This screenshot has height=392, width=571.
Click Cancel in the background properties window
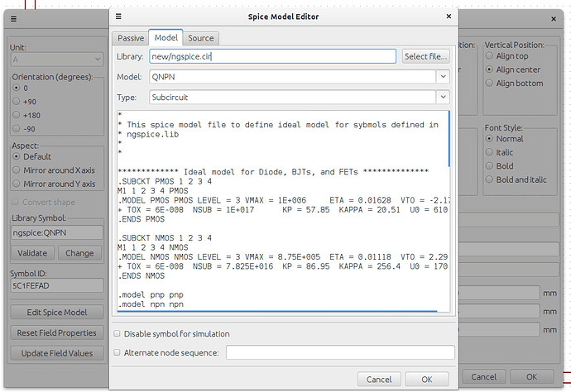[x=484, y=377]
